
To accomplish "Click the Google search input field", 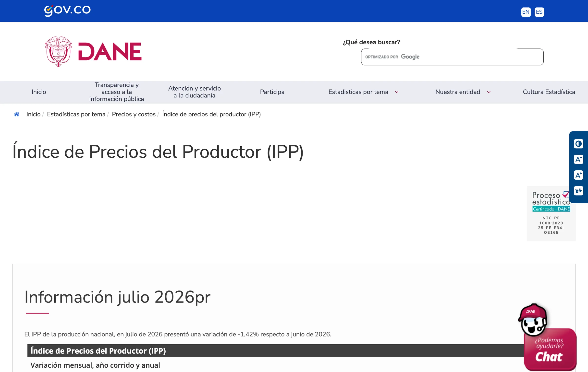I will click(x=452, y=57).
